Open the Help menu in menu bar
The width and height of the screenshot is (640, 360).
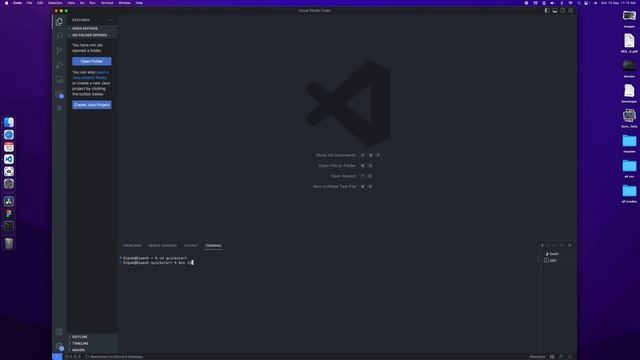(139, 3)
